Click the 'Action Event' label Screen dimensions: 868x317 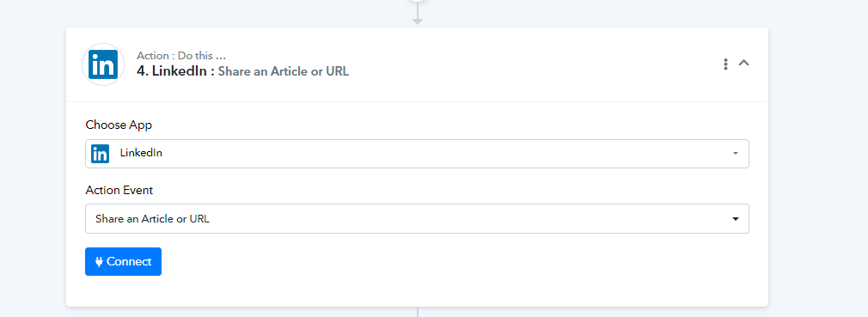click(119, 191)
